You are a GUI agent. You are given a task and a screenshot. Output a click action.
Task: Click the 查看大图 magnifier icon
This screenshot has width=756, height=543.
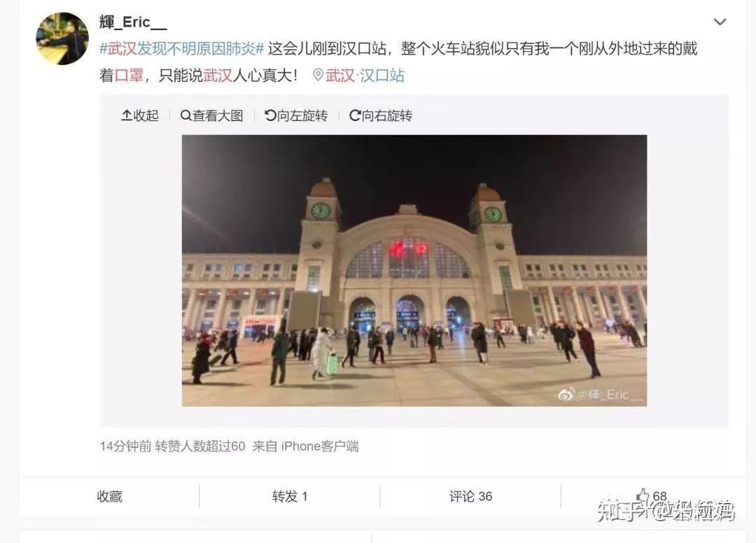(185, 115)
